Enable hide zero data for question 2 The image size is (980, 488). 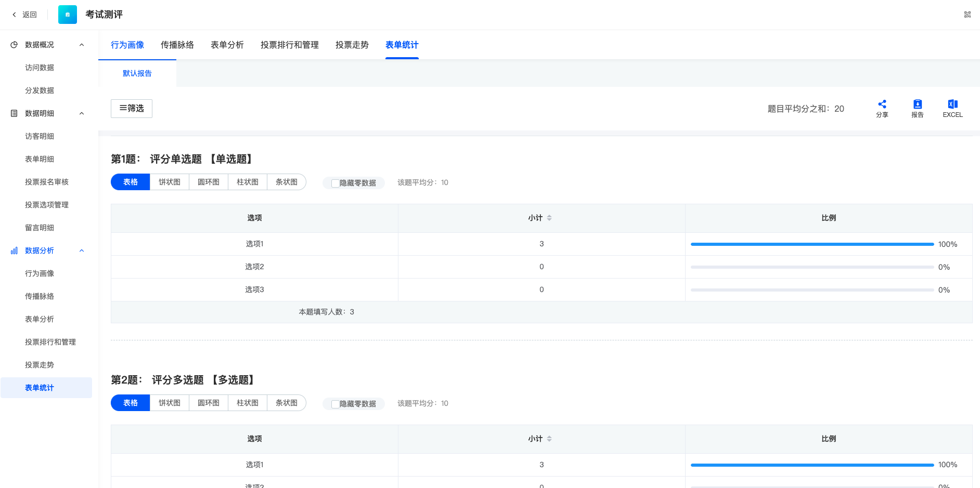[x=336, y=404]
